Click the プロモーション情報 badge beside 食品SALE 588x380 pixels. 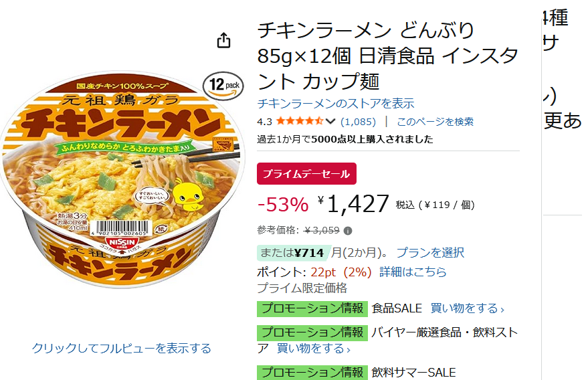[312, 308]
